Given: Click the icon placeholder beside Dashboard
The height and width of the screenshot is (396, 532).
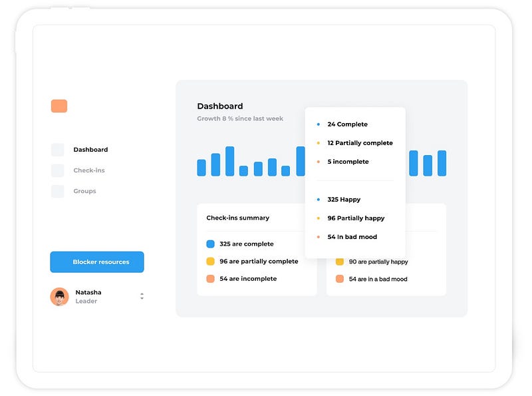Looking at the screenshot, I should [57, 150].
